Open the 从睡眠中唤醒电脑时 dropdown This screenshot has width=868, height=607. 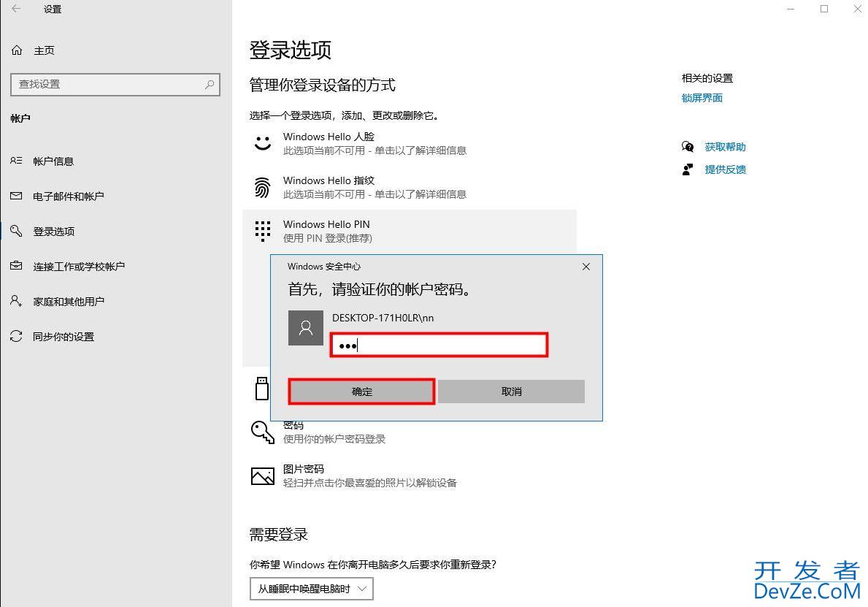tap(311, 588)
